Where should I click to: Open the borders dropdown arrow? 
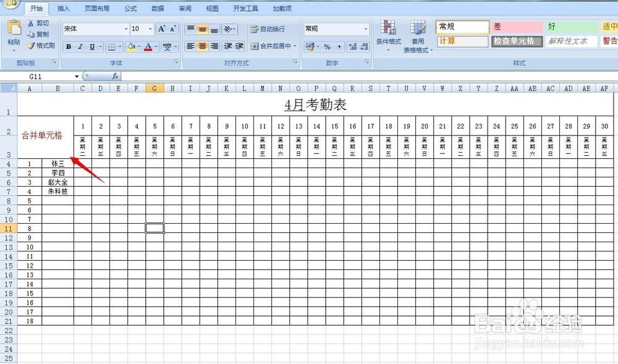(120, 47)
